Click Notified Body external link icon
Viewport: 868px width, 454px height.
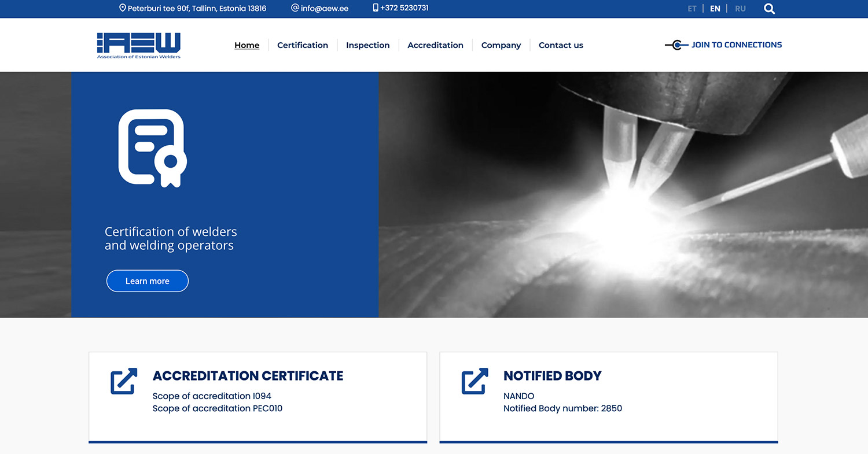pyautogui.click(x=475, y=381)
